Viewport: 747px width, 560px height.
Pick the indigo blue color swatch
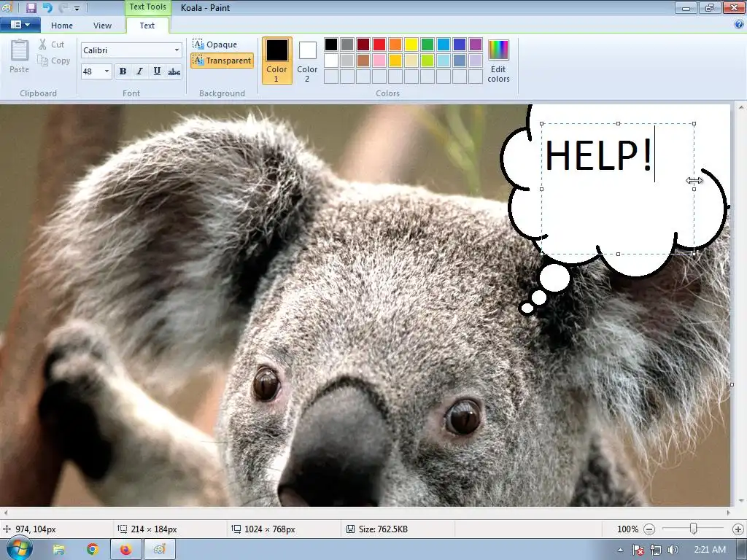[460, 44]
